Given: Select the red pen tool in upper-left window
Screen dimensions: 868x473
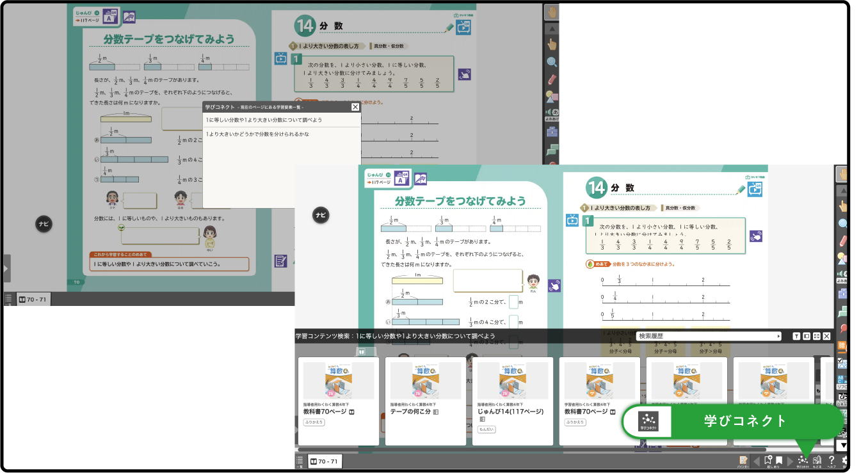Looking at the screenshot, I should 551,80.
